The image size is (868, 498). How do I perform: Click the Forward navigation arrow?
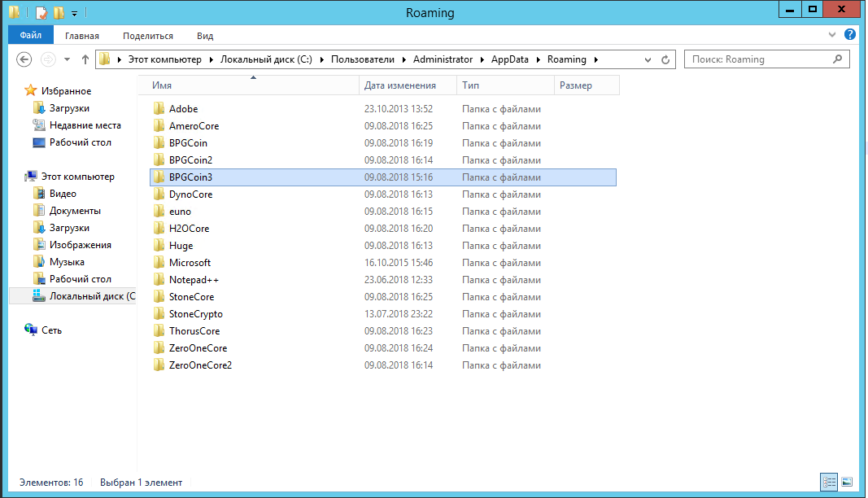click(48, 59)
